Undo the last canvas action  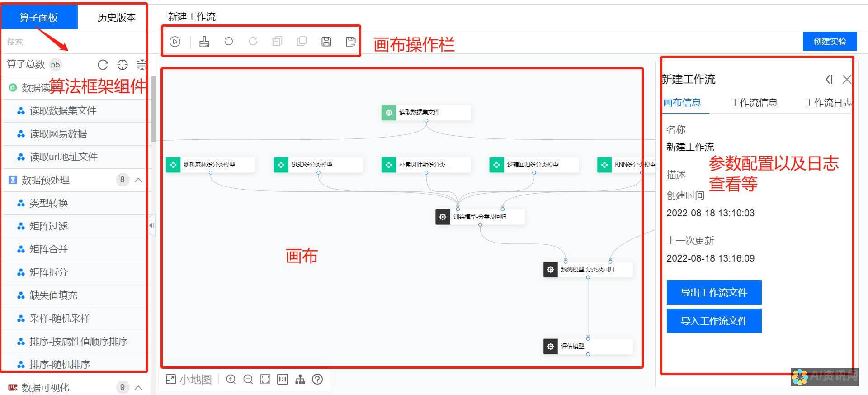pos(229,42)
